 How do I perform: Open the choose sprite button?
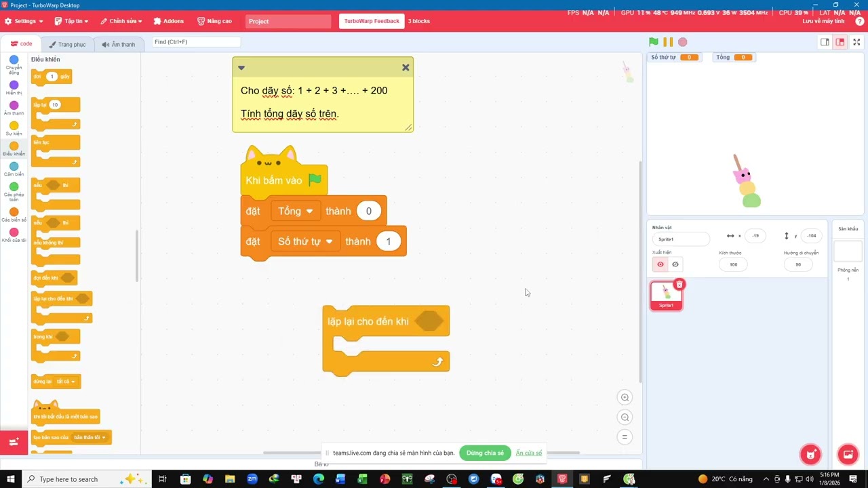pyautogui.click(x=810, y=454)
